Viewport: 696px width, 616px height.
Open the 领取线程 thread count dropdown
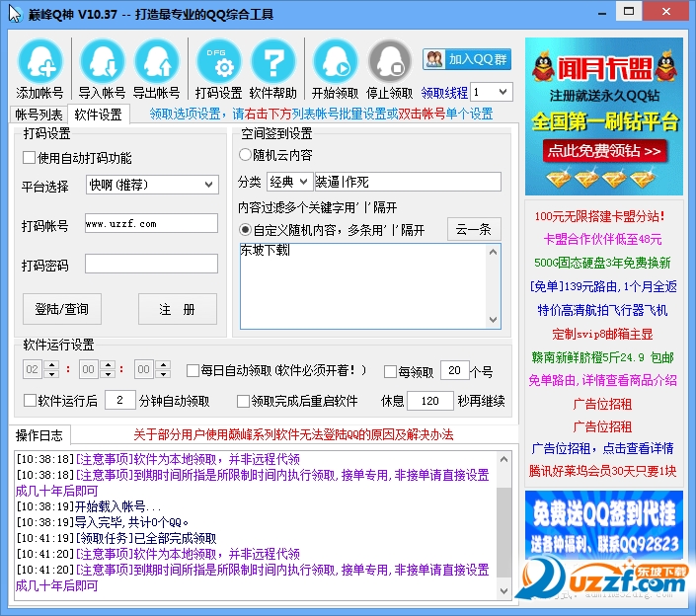click(503, 93)
